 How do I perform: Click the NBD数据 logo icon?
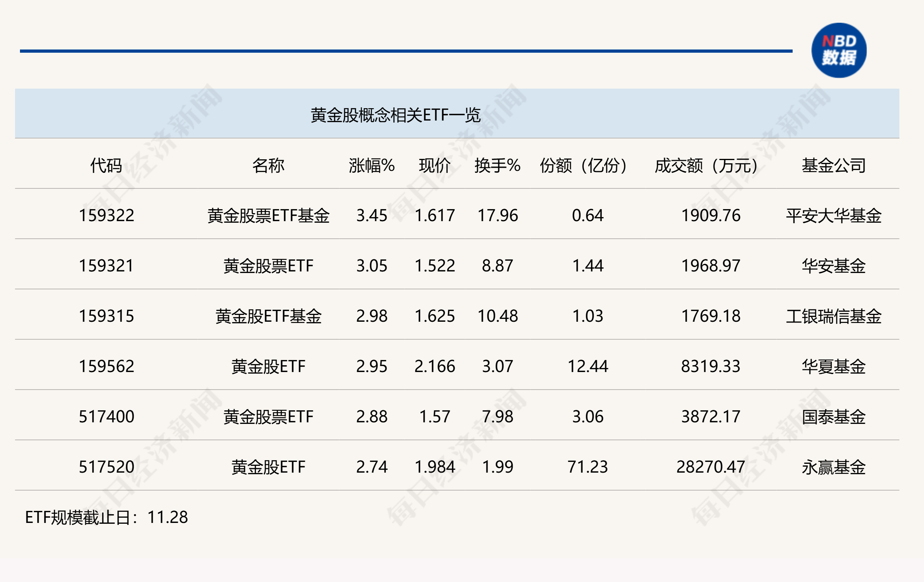click(839, 50)
